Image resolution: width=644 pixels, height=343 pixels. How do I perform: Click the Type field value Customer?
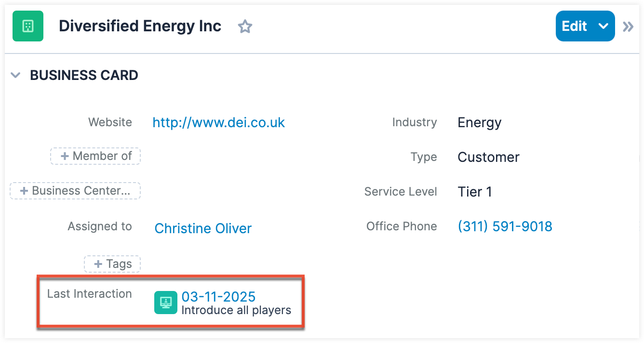pos(488,158)
